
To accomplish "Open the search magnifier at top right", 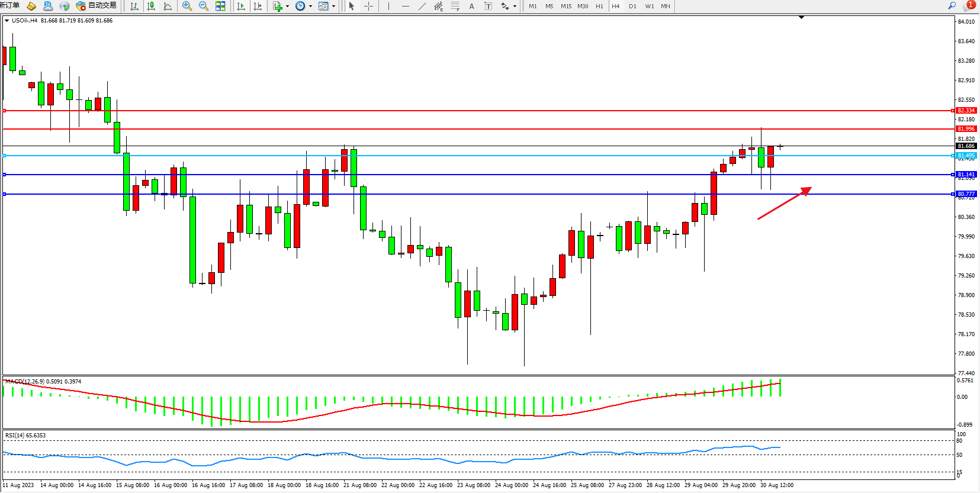I will [952, 6].
